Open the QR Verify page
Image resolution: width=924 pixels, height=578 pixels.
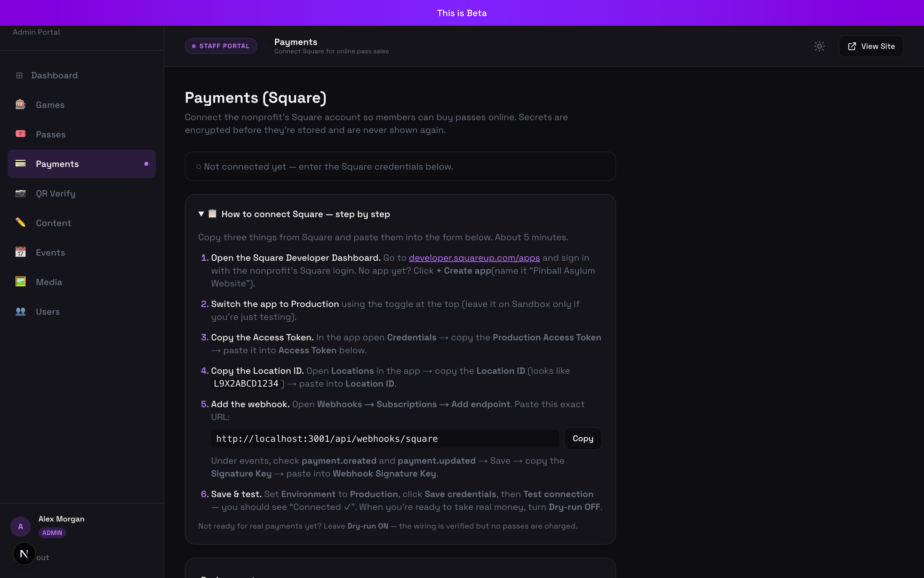(82, 193)
